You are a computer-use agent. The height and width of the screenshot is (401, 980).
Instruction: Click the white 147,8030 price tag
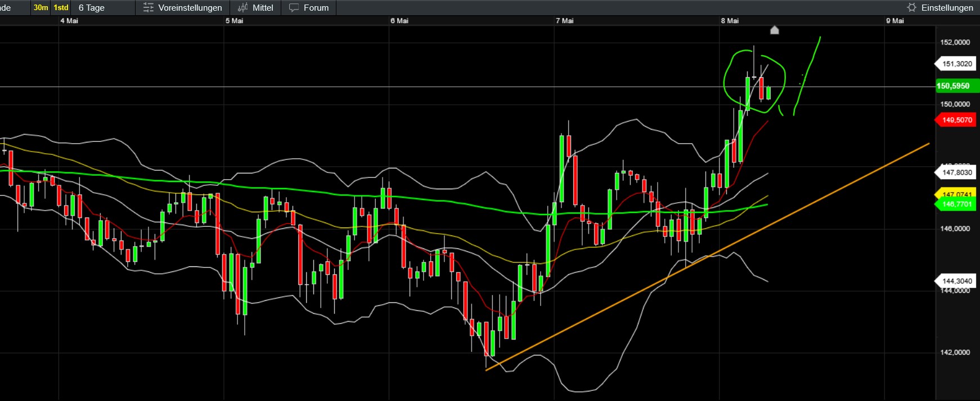[955, 172]
